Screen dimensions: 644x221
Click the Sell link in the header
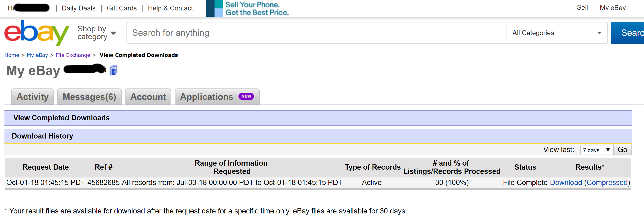click(x=582, y=8)
